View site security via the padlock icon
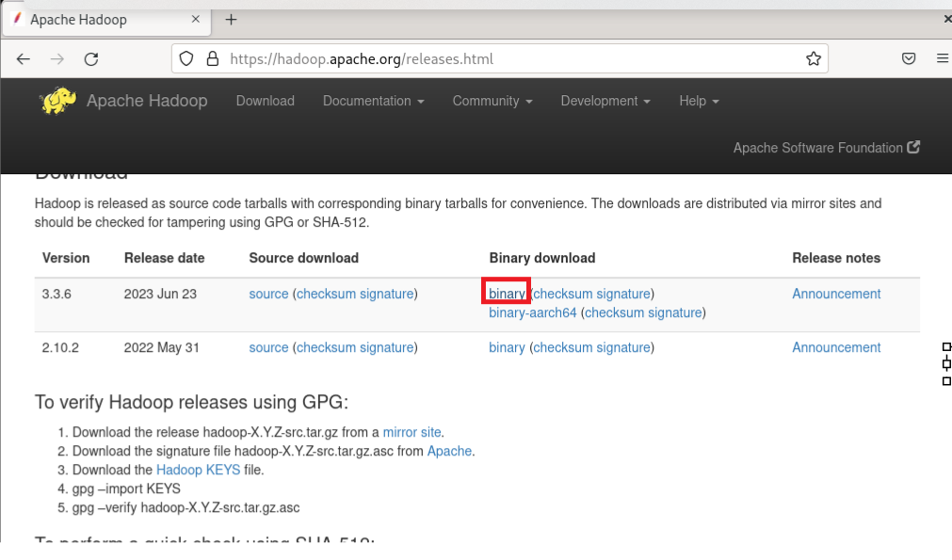This screenshot has width=952, height=560. click(x=212, y=59)
